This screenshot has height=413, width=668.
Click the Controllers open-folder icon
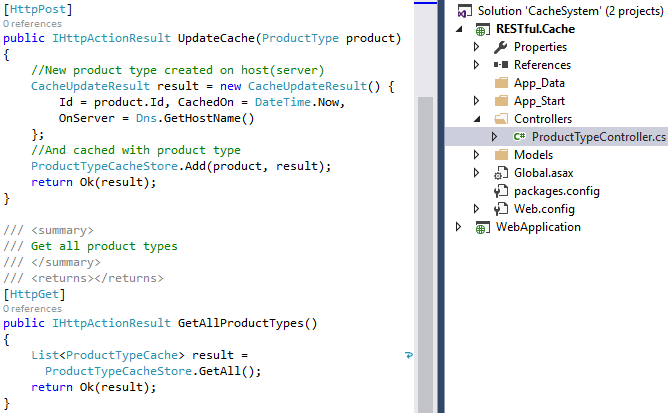click(x=501, y=119)
